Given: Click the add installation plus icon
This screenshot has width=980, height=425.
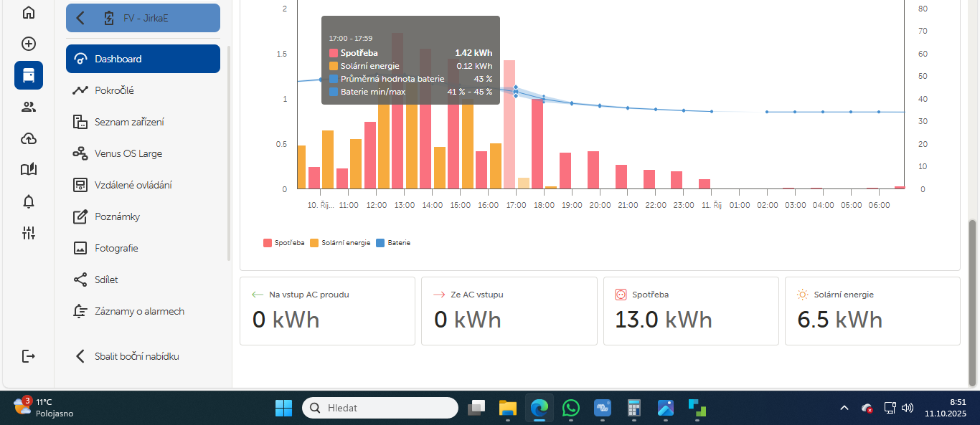Looking at the screenshot, I should (29, 44).
